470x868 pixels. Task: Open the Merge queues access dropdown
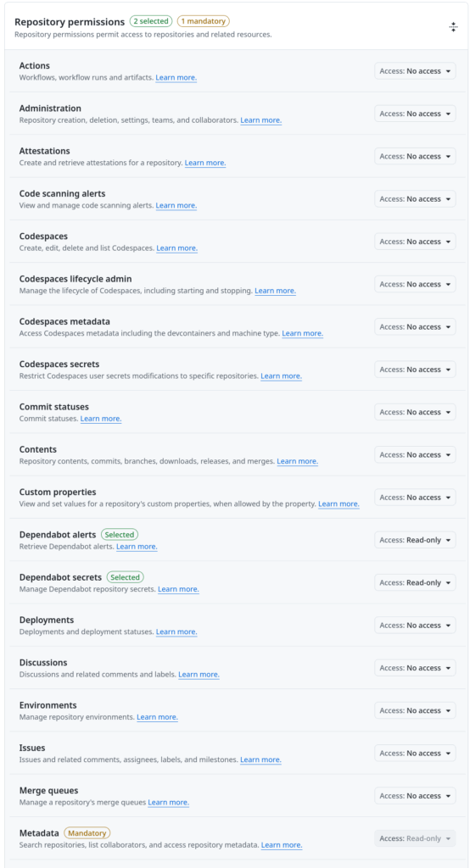point(415,795)
